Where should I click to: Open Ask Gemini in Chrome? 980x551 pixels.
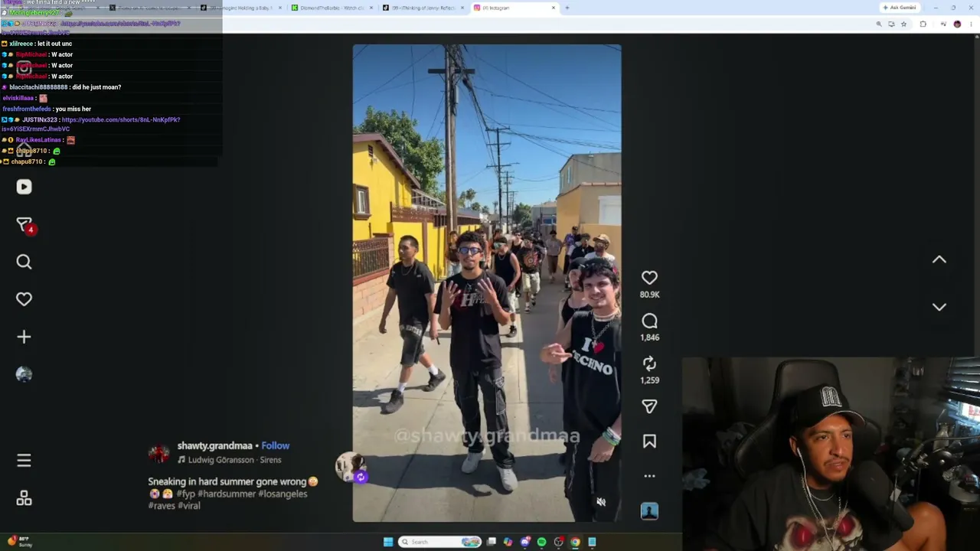point(900,8)
